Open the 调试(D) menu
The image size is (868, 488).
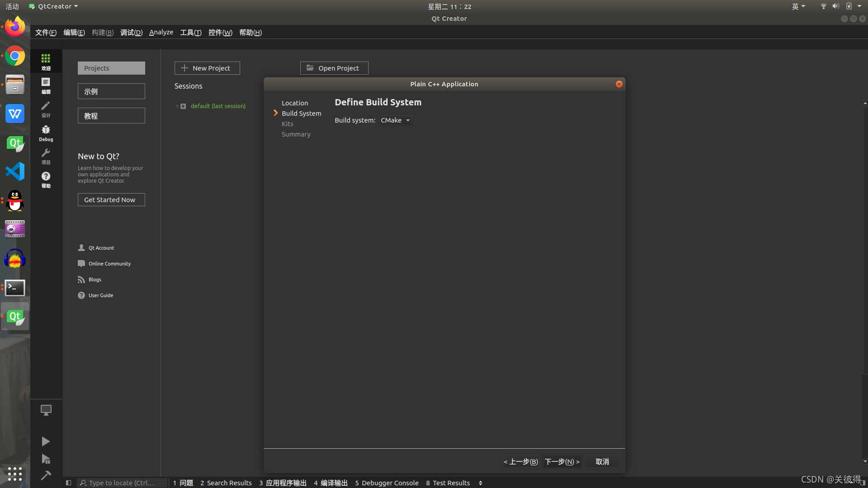coord(131,33)
